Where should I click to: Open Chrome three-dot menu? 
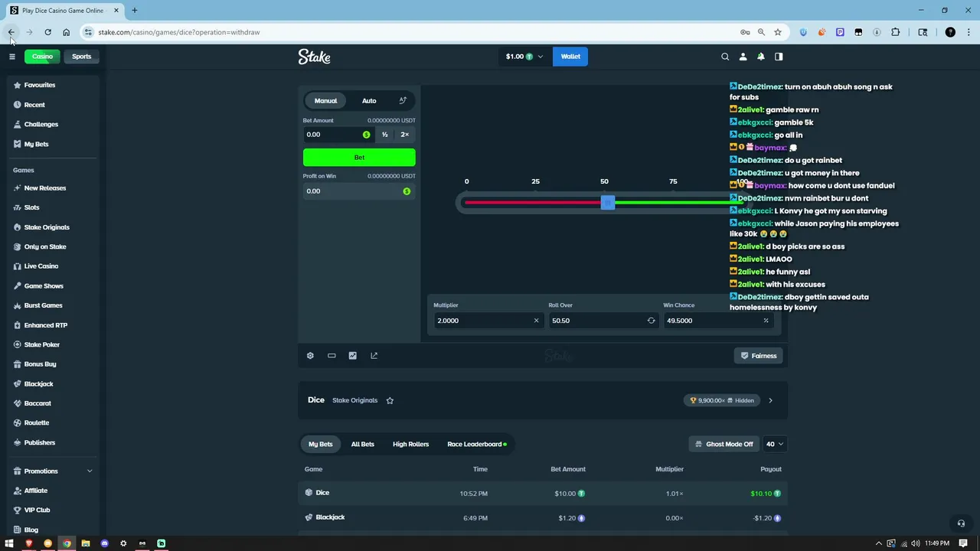(969, 32)
